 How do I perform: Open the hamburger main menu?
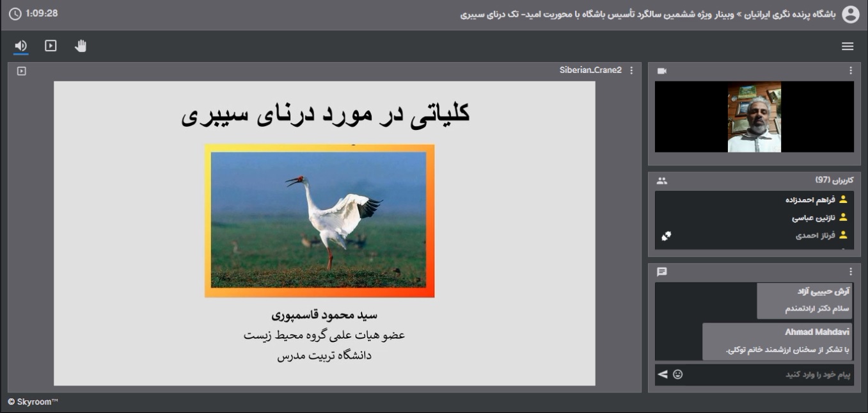848,46
